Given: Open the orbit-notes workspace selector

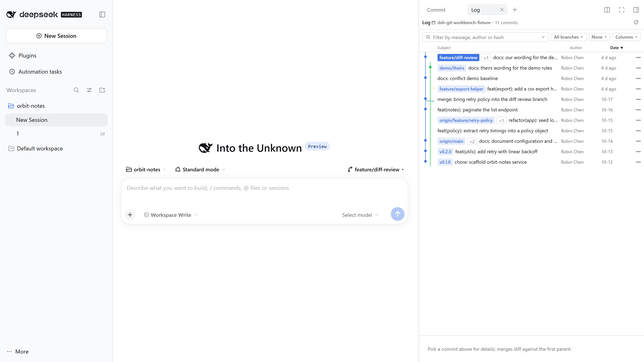Looking at the screenshot, I should click(x=146, y=169).
